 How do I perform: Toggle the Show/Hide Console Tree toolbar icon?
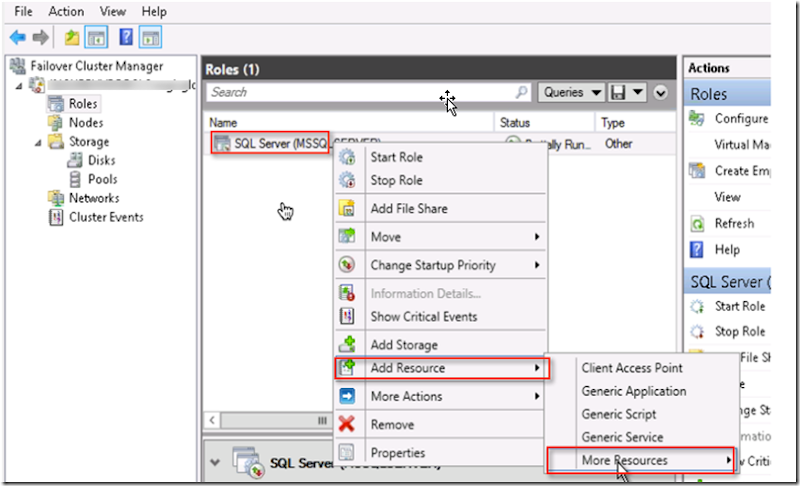(96, 37)
